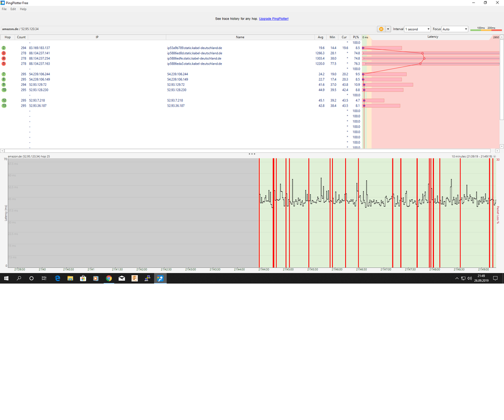Select the green hop 10 marker
This screenshot has height=420, width=504.
pos(4,90)
